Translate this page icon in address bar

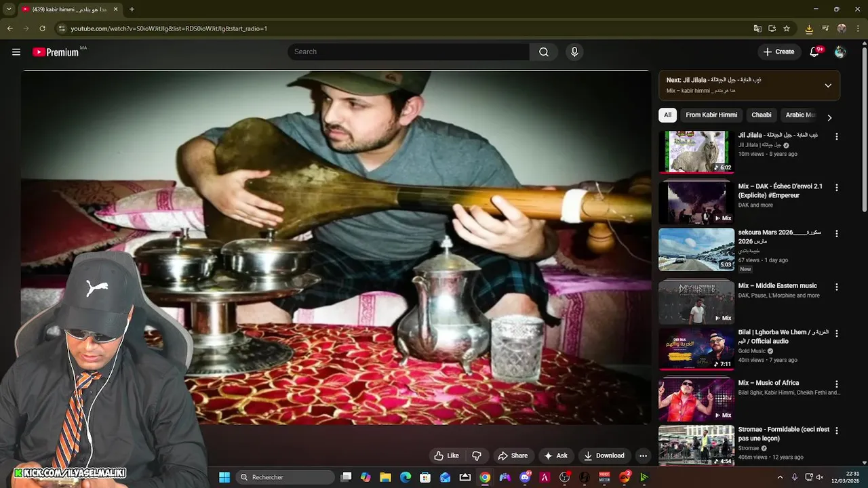pos(757,28)
